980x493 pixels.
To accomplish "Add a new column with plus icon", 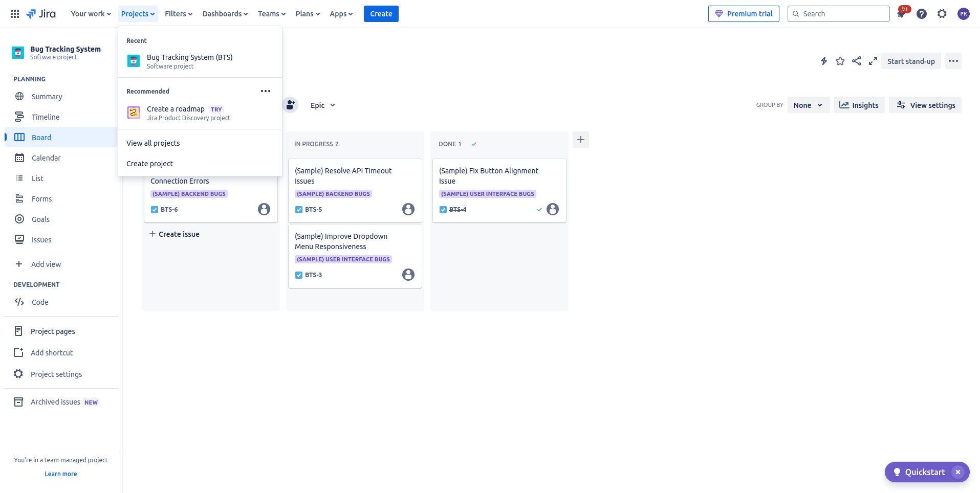I will tap(580, 140).
